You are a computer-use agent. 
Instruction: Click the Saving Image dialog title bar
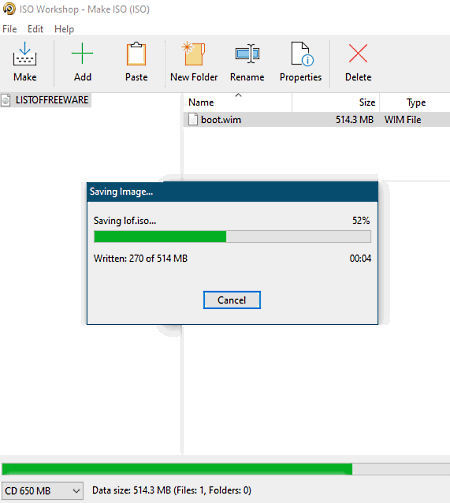232,192
